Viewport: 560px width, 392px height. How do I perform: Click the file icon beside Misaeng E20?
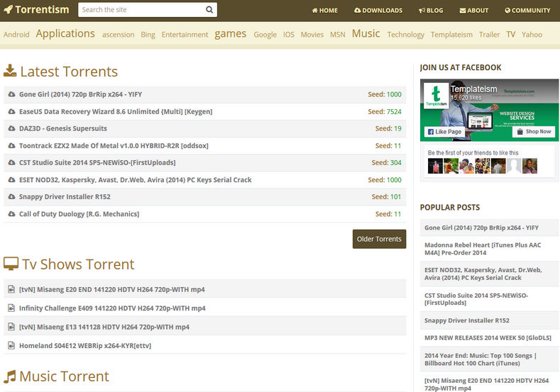click(x=11, y=289)
